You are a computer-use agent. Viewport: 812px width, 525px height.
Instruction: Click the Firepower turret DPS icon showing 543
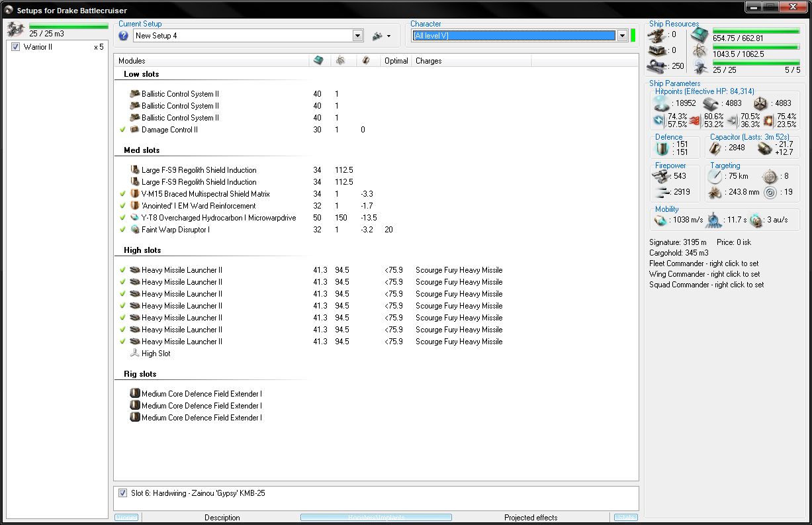[662, 176]
